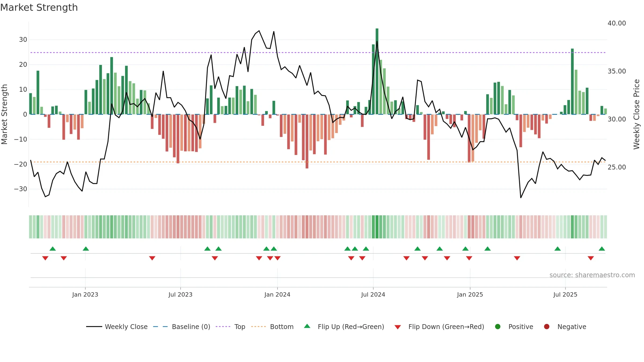
Task: Click the green Positive circle icon
Action: point(498,327)
